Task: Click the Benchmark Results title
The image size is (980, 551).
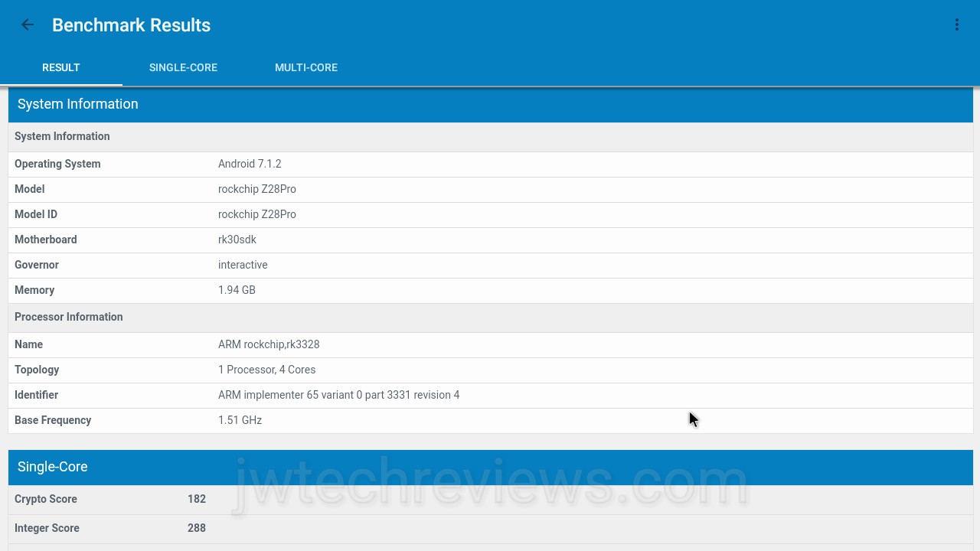Action: [131, 25]
